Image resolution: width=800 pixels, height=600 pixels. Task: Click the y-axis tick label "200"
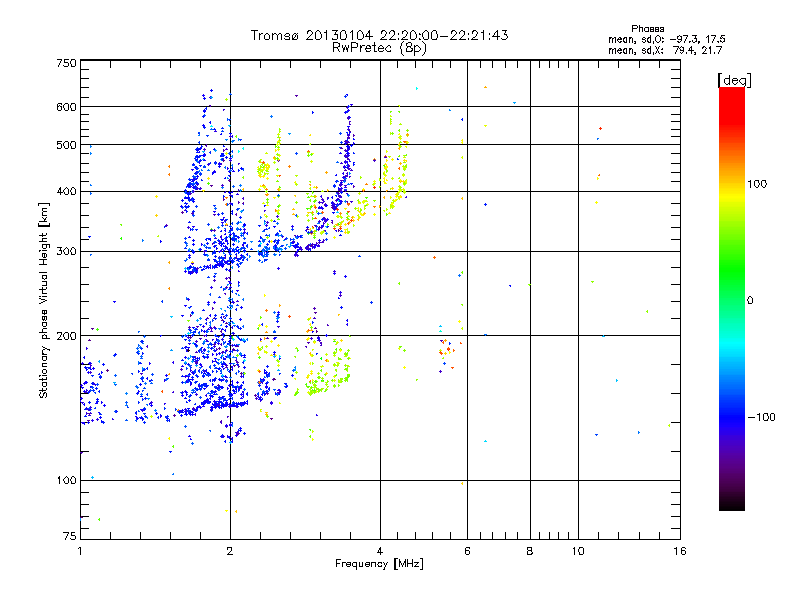[66, 336]
